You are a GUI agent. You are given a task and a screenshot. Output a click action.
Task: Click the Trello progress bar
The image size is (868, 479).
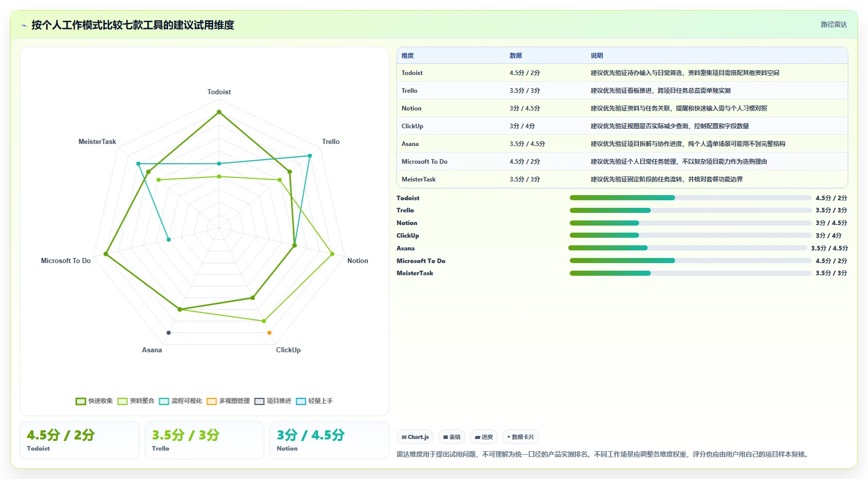pos(690,210)
